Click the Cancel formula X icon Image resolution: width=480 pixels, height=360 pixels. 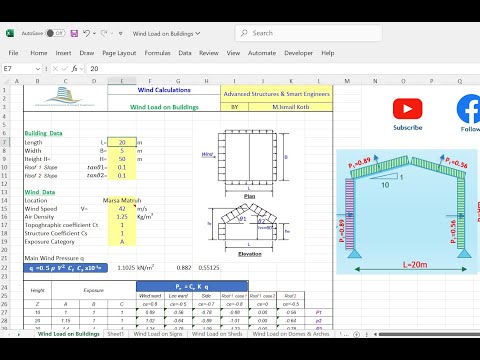coord(55,69)
